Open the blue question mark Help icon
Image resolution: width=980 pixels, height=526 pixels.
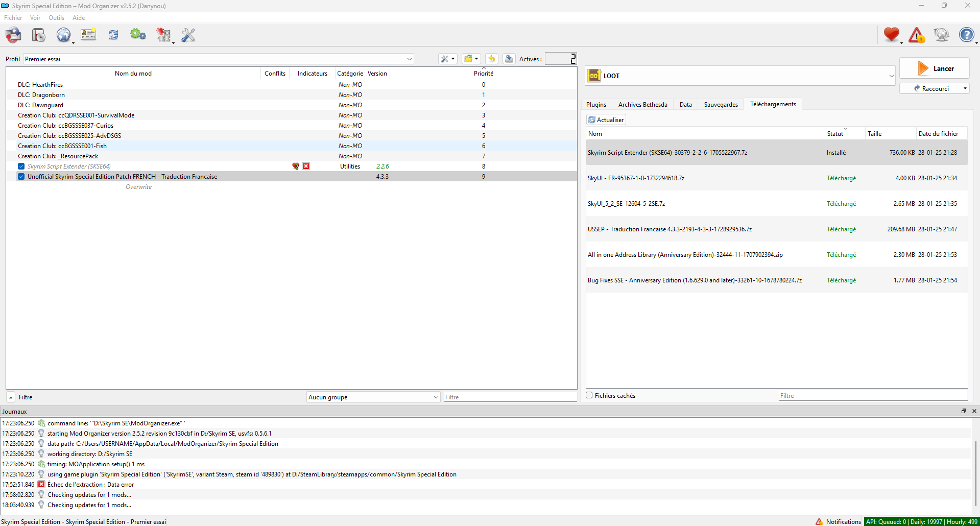pyautogui.click(x=966, y=35)
